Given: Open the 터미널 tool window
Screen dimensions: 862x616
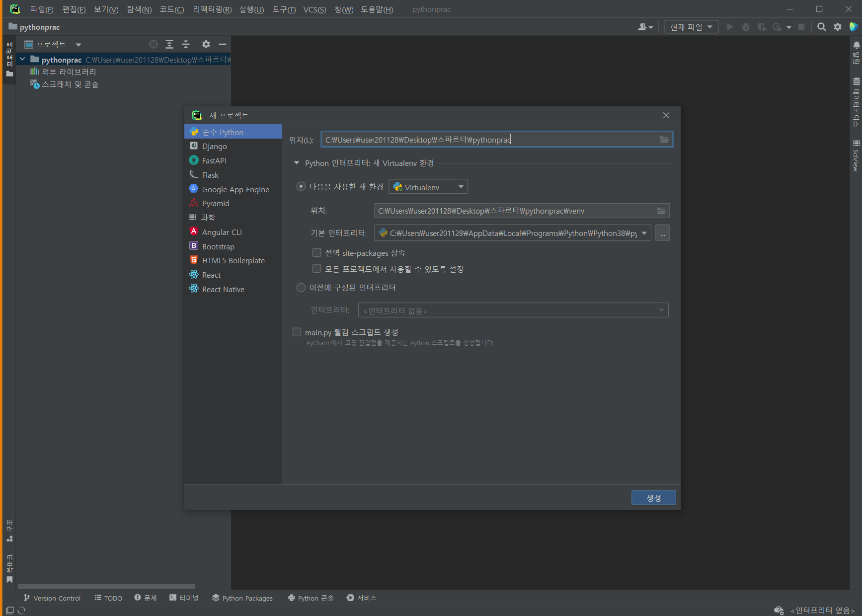Looking at the screenshot, I should click(x=184, y=598).
